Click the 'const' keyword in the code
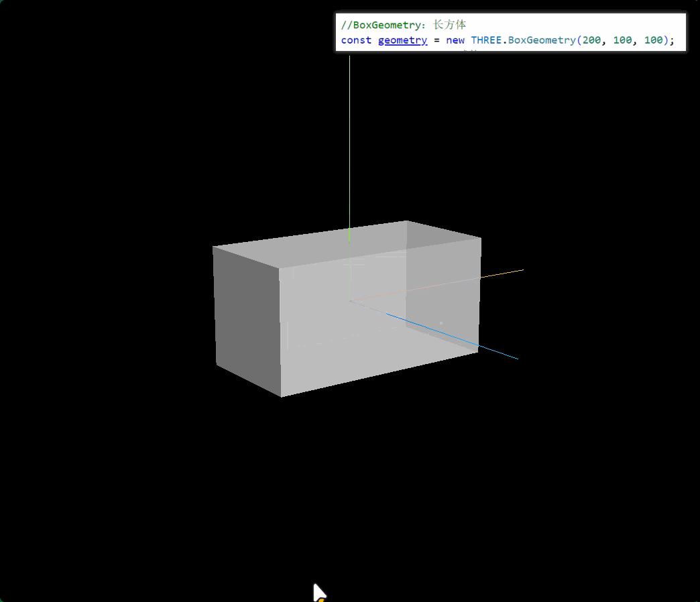Screen dimensions: 700x602 [356, 40]
